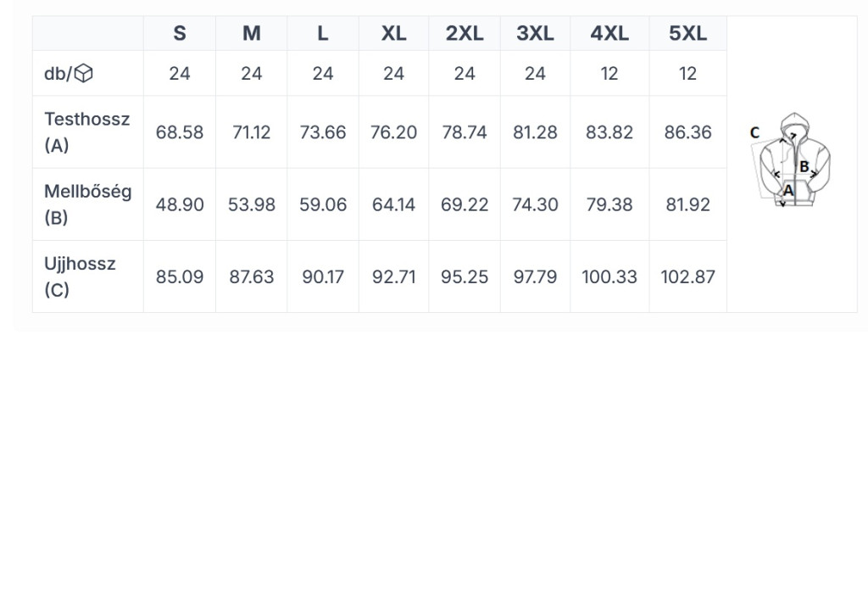Click the Testhossz (A) row label
Viewport: 868px width, 608px height.
[87, 131]
